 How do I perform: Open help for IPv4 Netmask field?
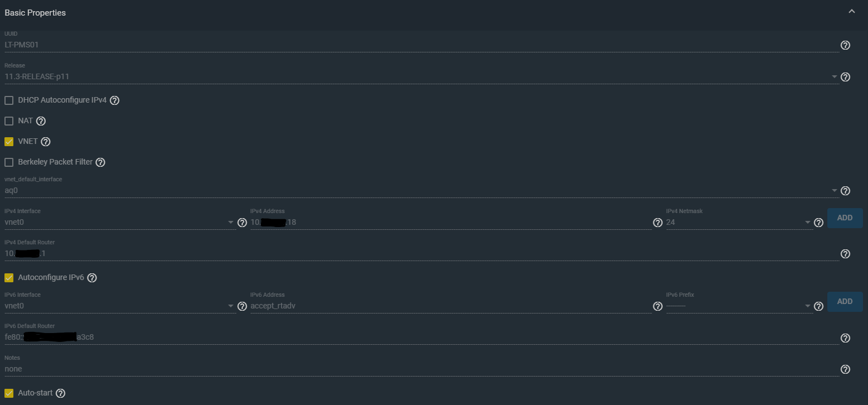point(818,223)
